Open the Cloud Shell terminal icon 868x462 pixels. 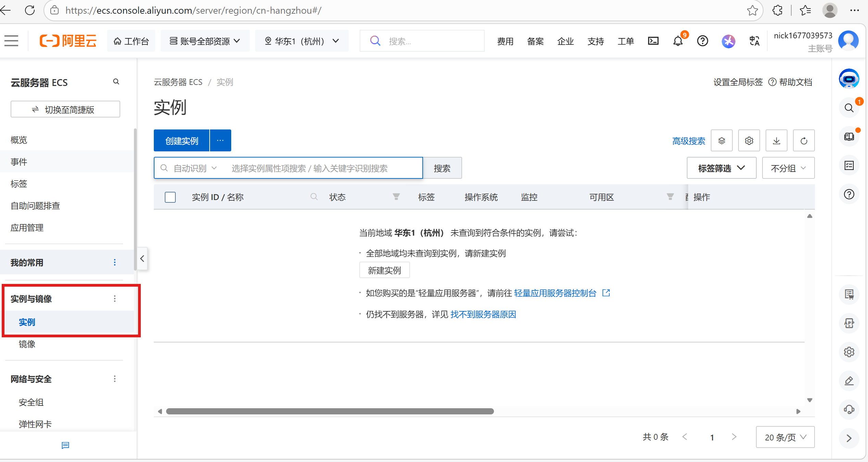(x=653, y=41)
